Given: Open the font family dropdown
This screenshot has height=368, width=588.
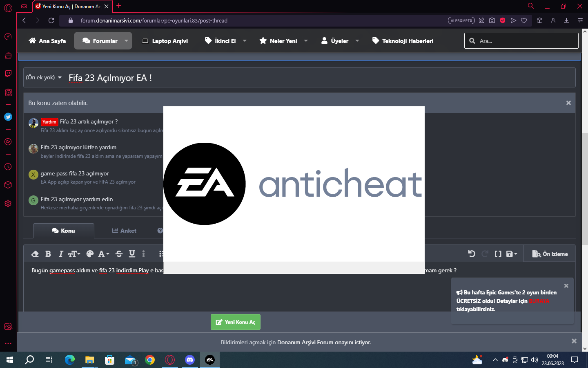Looking at the screenshot, I should (x=104, y=254).
